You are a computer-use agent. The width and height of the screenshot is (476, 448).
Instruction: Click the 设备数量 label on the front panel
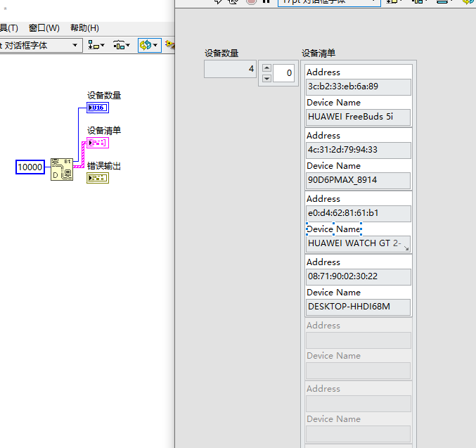[221, 53]
